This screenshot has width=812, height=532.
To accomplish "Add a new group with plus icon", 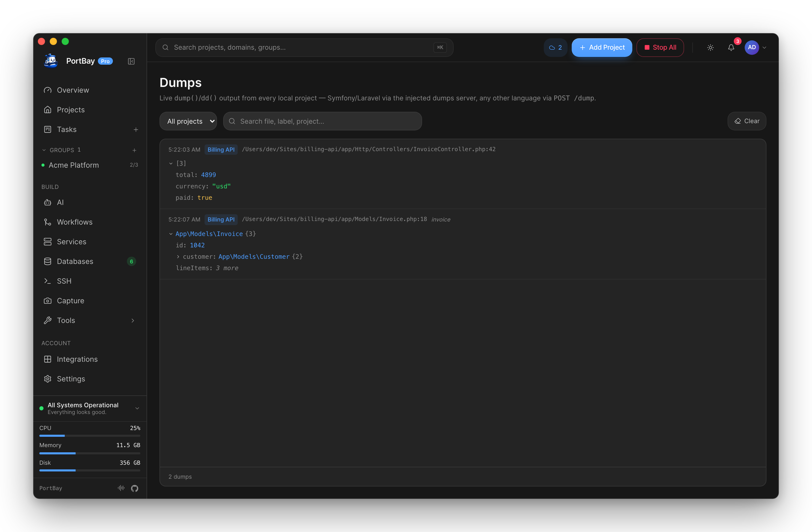I will [134, 150].
